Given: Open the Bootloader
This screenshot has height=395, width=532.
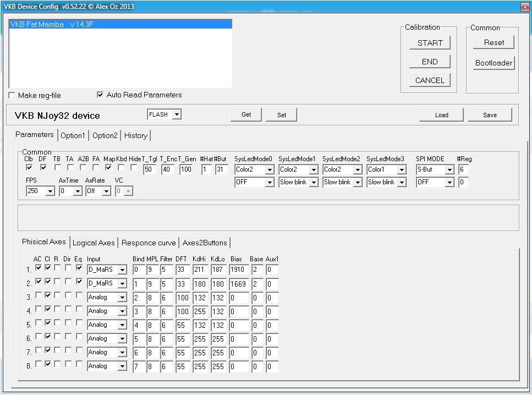Looking at the screenshot, I should (x=493, y=63).
